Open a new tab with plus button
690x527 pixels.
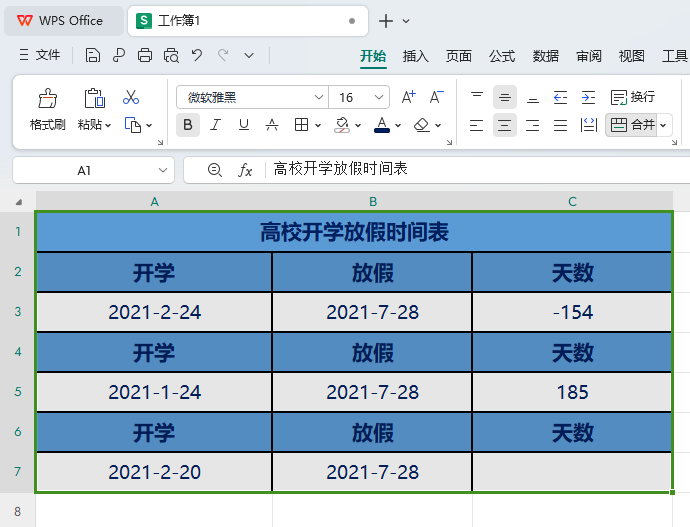point(386,21)
